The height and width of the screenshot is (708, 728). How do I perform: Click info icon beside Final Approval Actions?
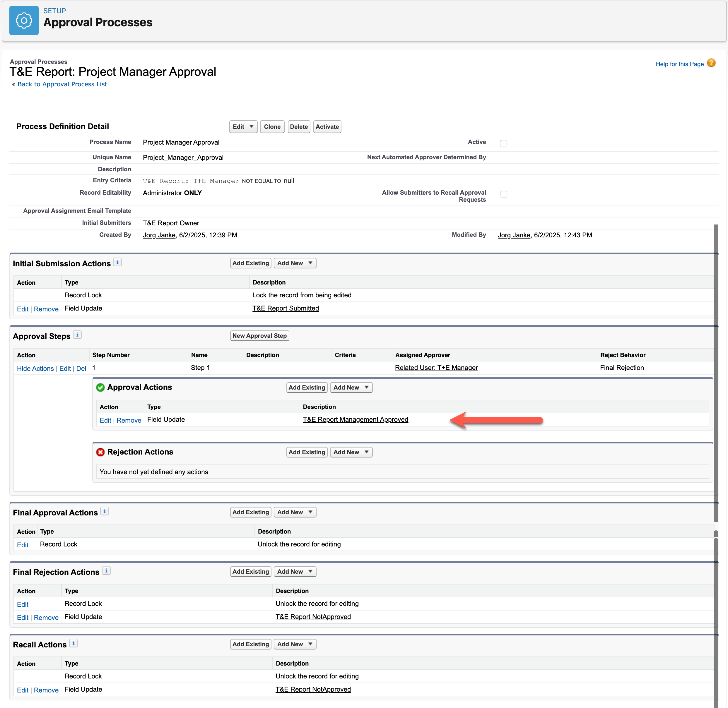point(105,511)
